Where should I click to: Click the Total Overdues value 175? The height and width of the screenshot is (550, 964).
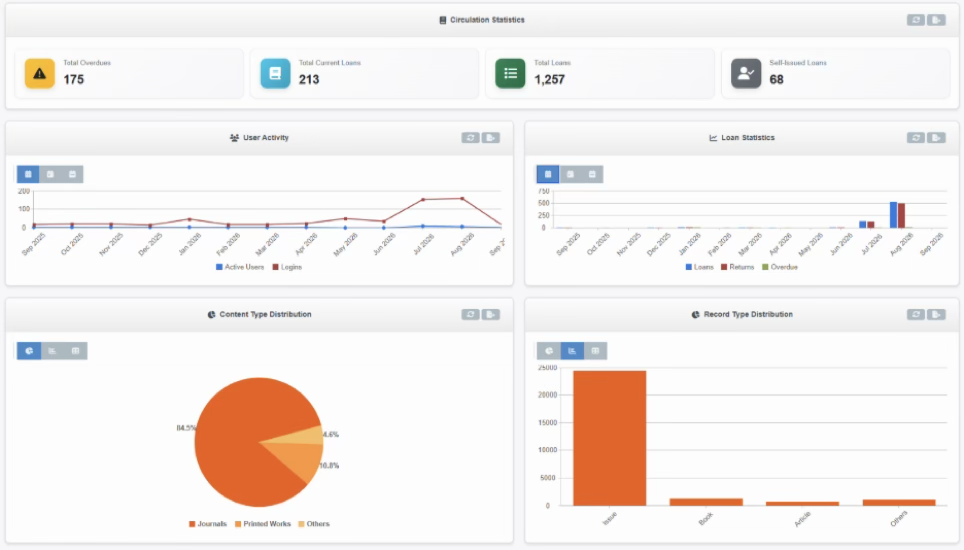[x=74, y=80]
